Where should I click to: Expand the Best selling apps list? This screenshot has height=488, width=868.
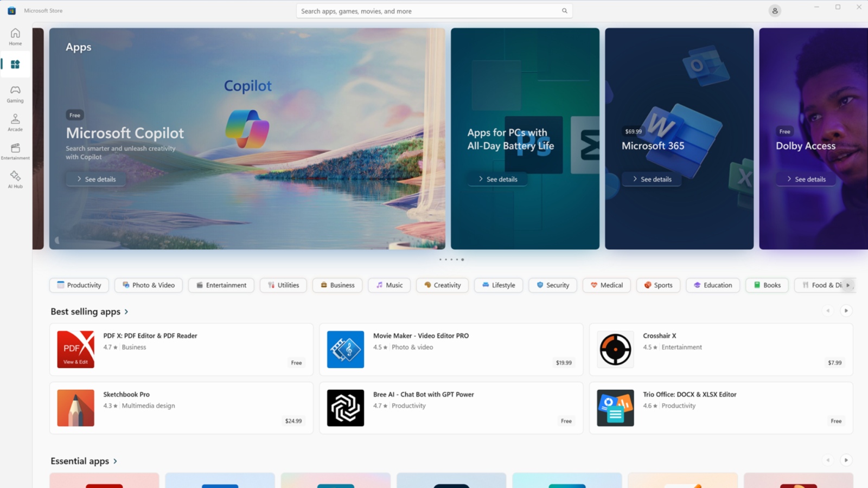pyautogui.click(x=126, y=312)
